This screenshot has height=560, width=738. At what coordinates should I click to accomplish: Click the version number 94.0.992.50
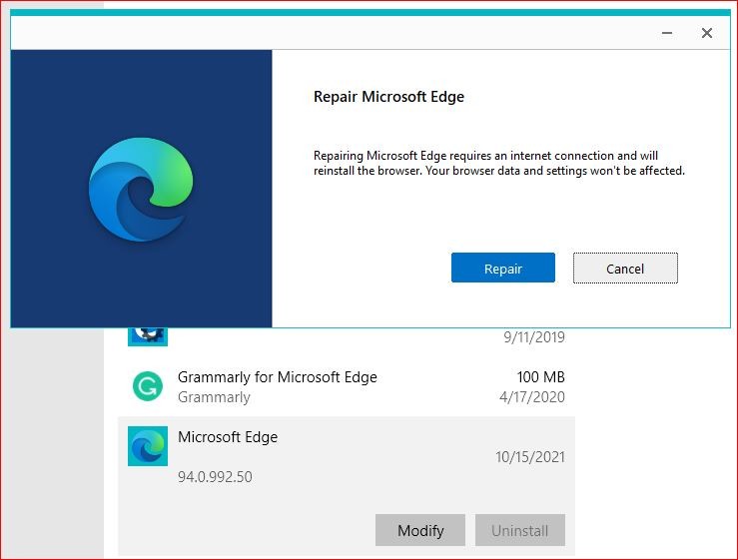tap(215, 477)
